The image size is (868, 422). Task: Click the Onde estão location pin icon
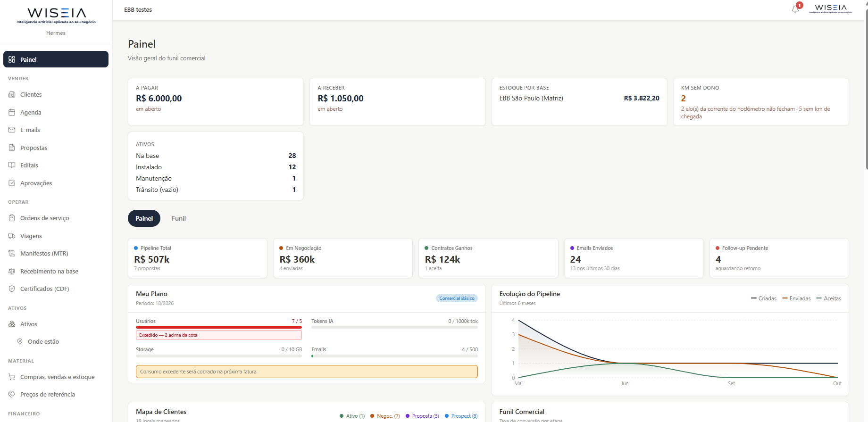20,341
